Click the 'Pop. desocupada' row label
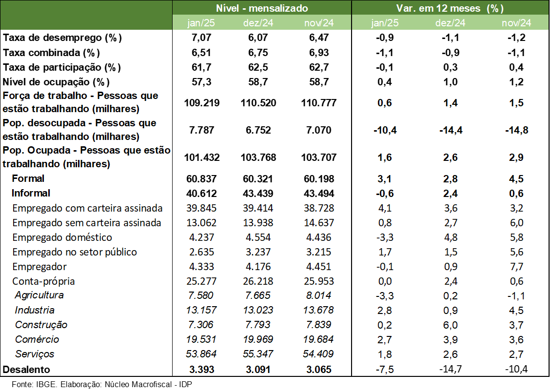 (79, 130)
